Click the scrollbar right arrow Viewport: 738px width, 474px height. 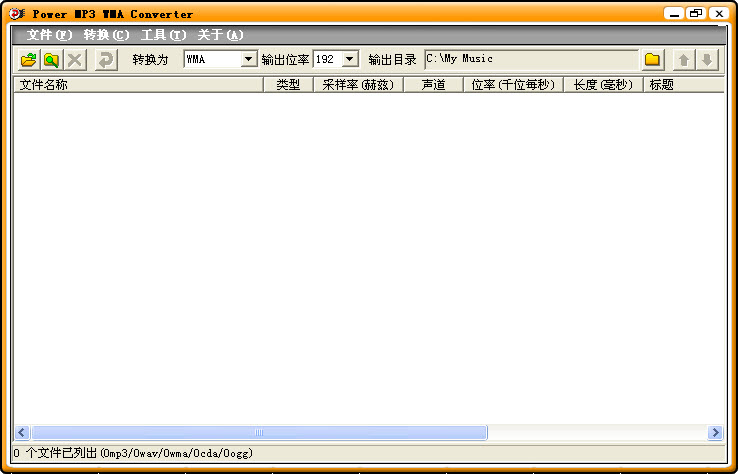pos(715,432)
